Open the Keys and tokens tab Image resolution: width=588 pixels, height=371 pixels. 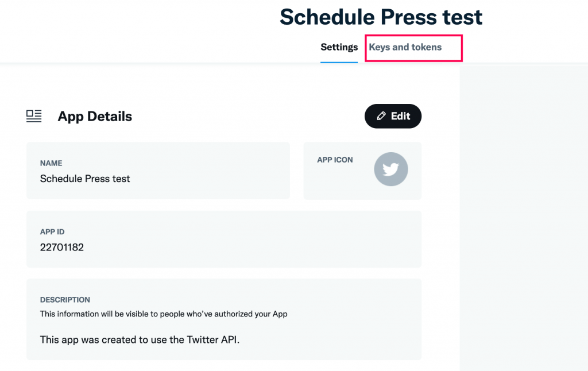click(x=405, y=47)
